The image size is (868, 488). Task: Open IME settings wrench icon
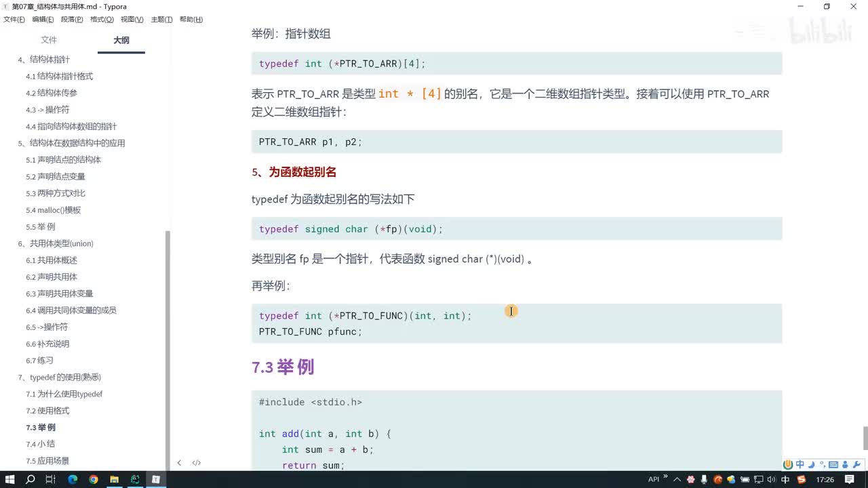tap(856, 464)
